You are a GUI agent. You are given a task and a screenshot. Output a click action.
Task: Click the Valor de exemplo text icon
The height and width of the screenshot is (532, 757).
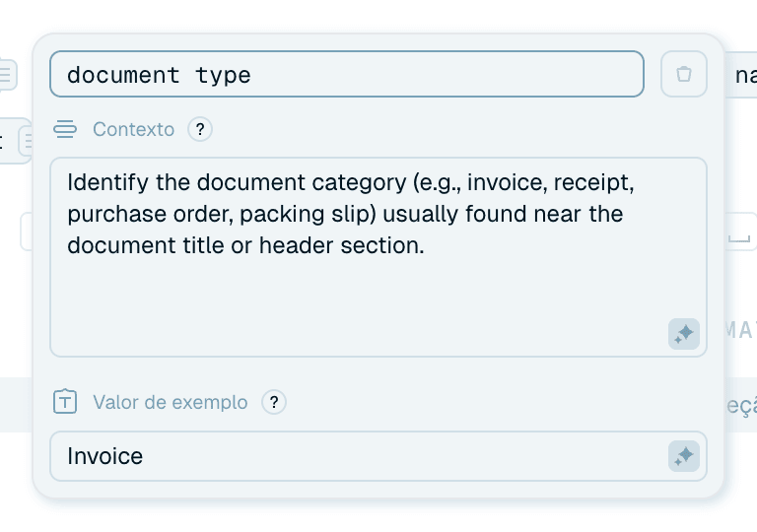65,402
